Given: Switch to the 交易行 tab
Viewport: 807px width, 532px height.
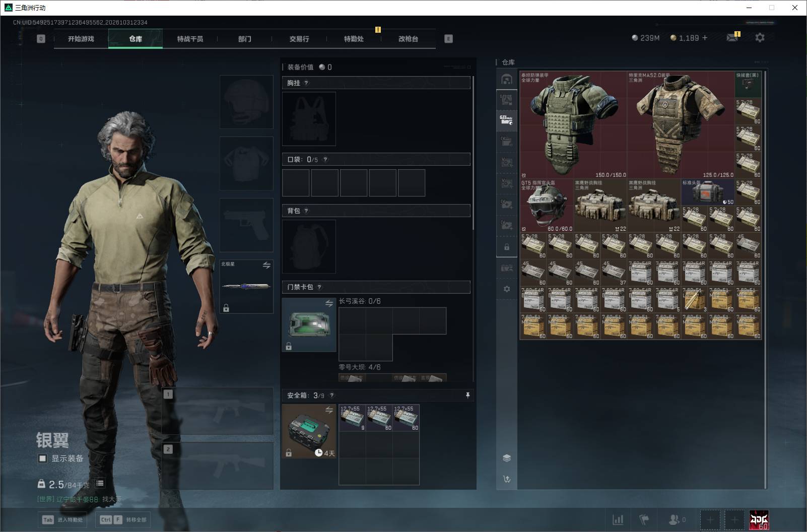Looking at the screenshot, I should tap(299, 39).
